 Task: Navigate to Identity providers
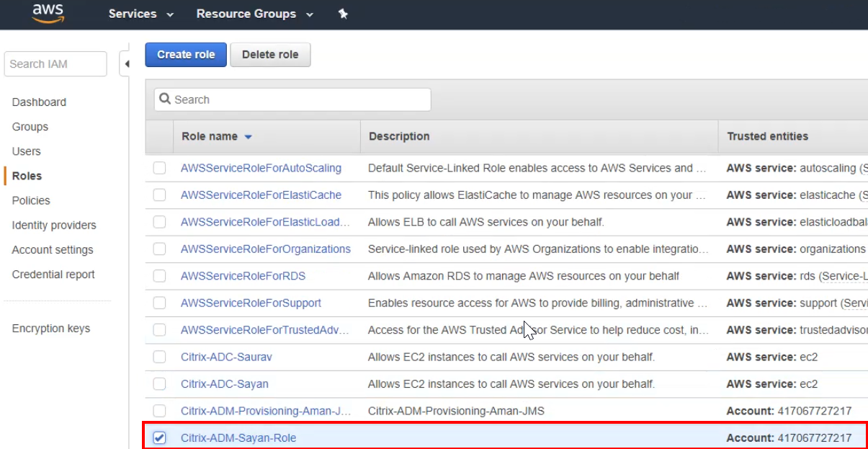[x=54, y=225]
